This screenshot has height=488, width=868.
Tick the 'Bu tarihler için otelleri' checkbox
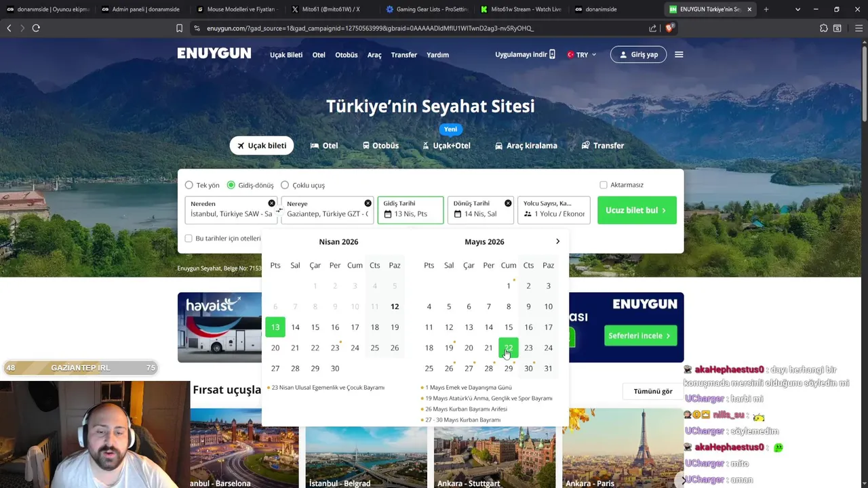tap(189, 239)
